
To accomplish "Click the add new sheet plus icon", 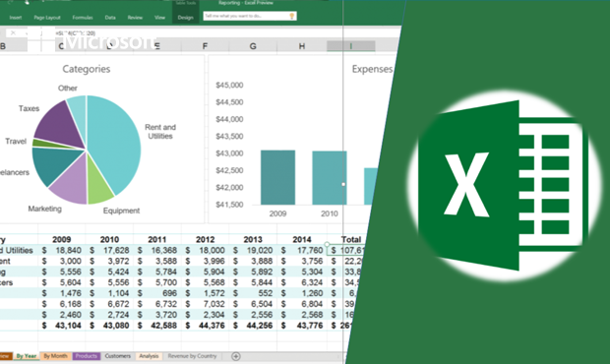I will (236, 356).
